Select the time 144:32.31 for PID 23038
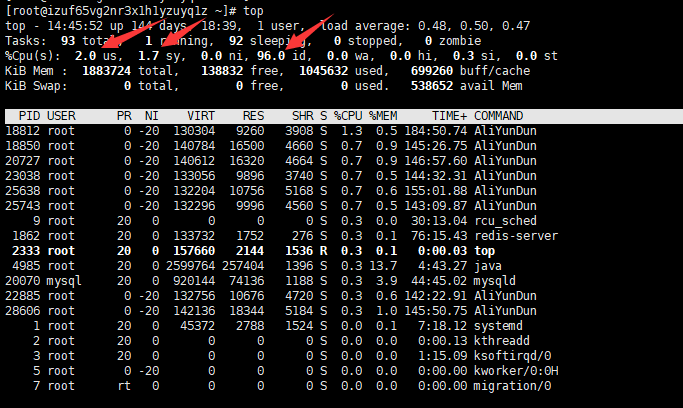The image size is (683, 408). 436,176
